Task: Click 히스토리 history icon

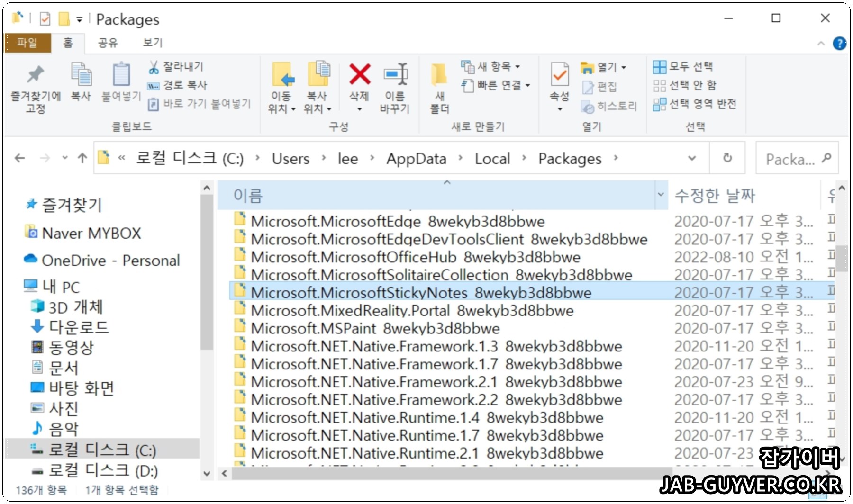Action: coord(609,107)
